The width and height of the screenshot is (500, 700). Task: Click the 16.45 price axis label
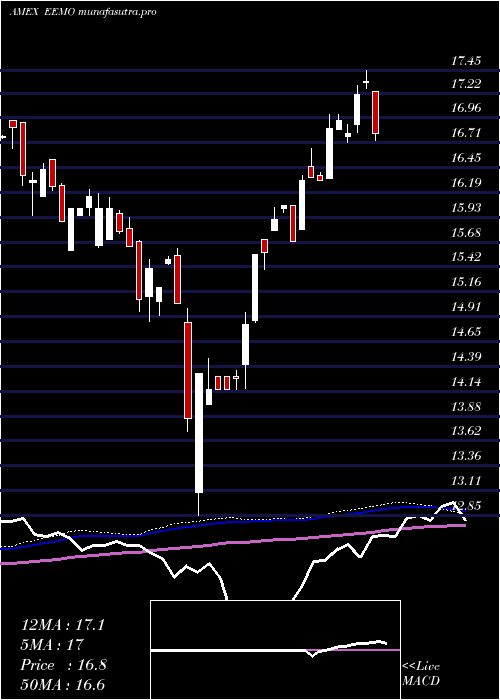click(x=466, y=158)
